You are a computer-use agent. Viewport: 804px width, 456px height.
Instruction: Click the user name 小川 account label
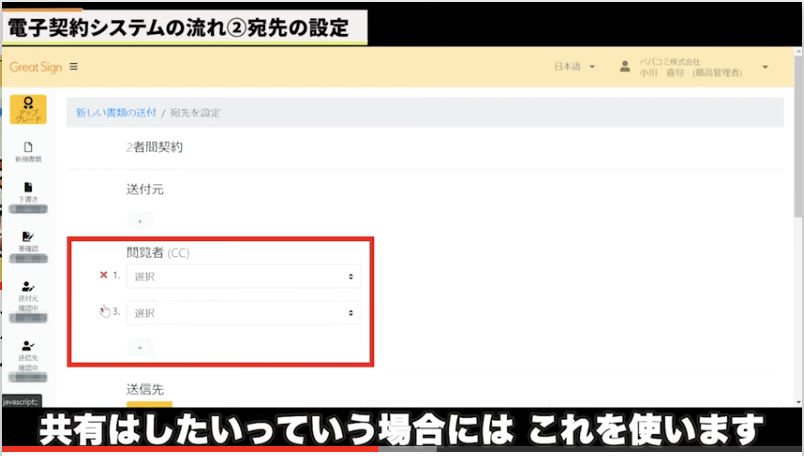click(x=690, y=73)
